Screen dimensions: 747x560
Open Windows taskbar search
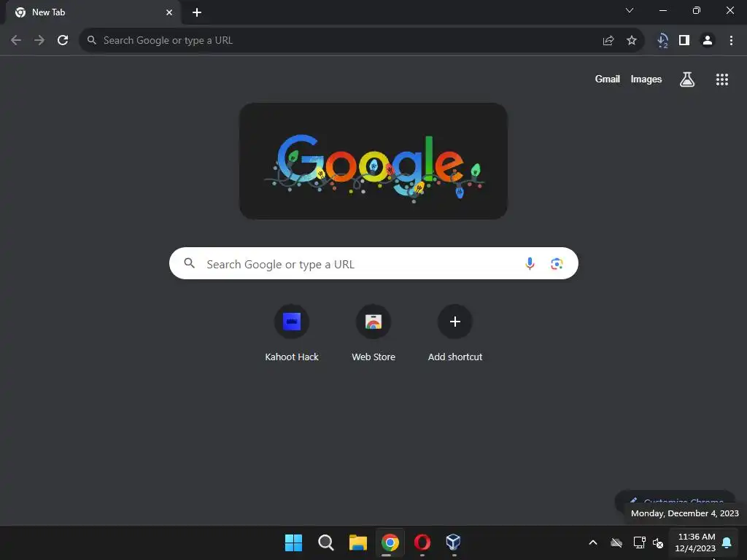326,542
